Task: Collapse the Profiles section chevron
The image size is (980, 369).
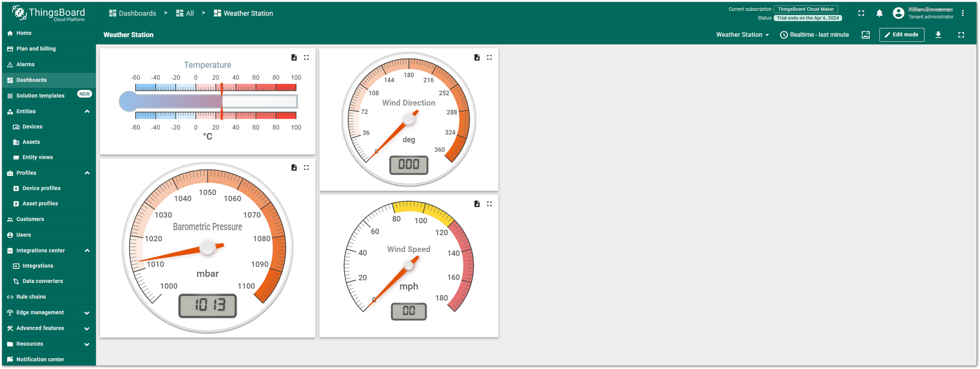Action: pyautogui.click(x=87, y=173)
